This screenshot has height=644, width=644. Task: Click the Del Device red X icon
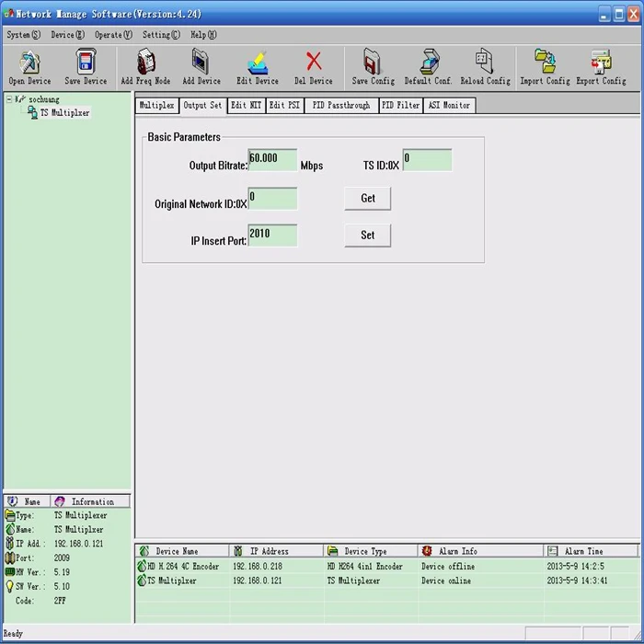(x=314, y=62)
